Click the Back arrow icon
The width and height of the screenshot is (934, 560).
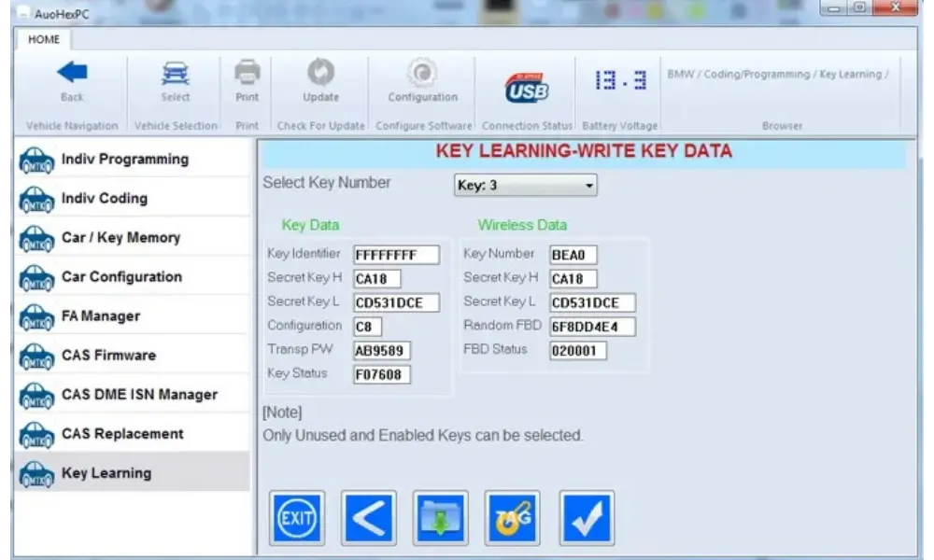[x=72, y=73]
